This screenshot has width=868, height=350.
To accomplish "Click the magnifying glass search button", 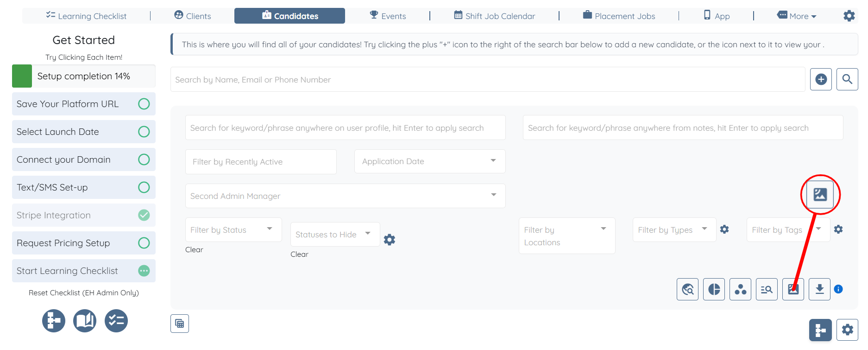I will (x=847, y=79).
